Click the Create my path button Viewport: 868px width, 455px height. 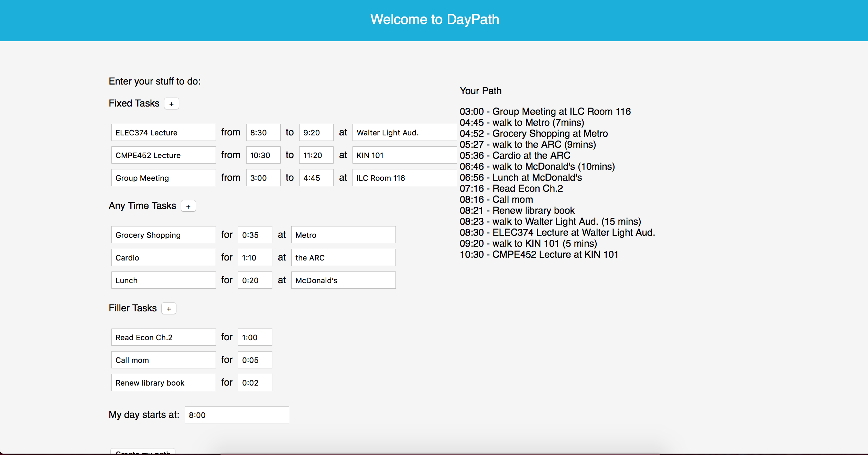[x=143, y=452]
